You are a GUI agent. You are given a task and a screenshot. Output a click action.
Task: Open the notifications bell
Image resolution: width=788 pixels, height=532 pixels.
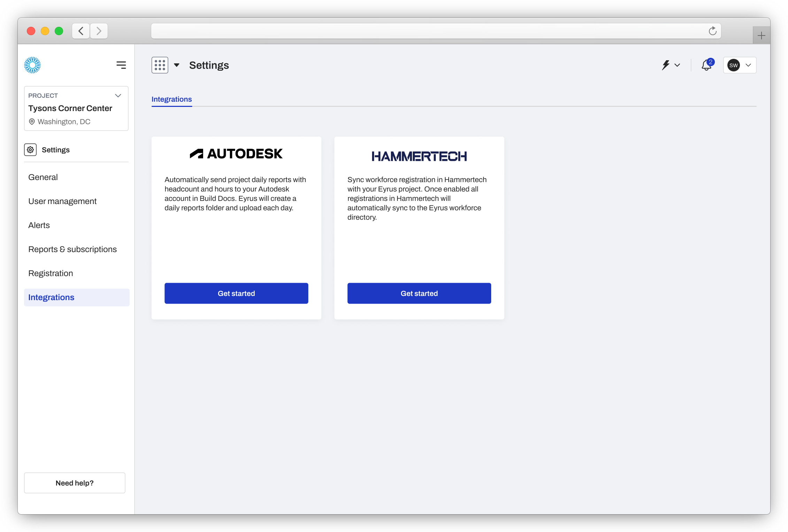point(706,65)
